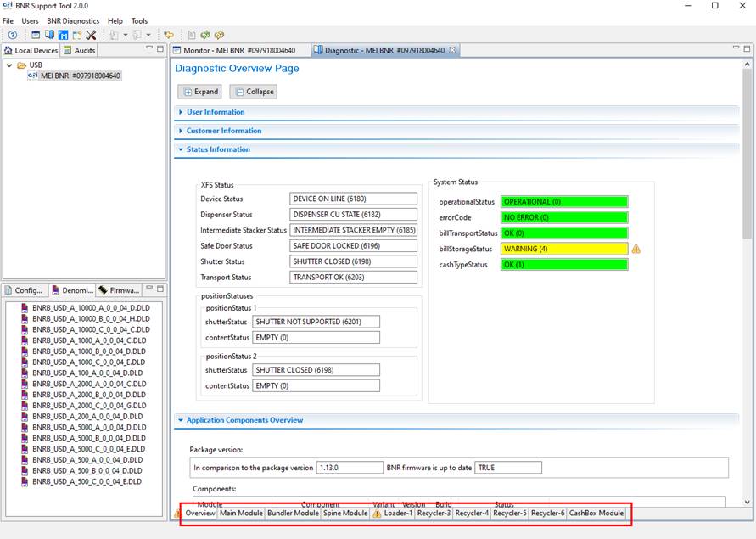This screenshot has height=539, width=756.
Task: Switch to the Main Module tab
Action: [x=241, y=513]
